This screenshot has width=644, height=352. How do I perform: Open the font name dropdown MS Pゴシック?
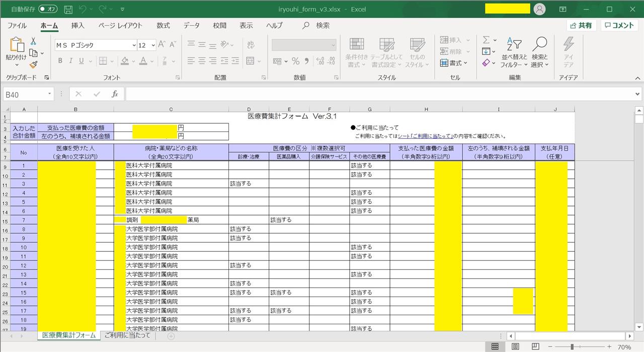coord(134,45)
